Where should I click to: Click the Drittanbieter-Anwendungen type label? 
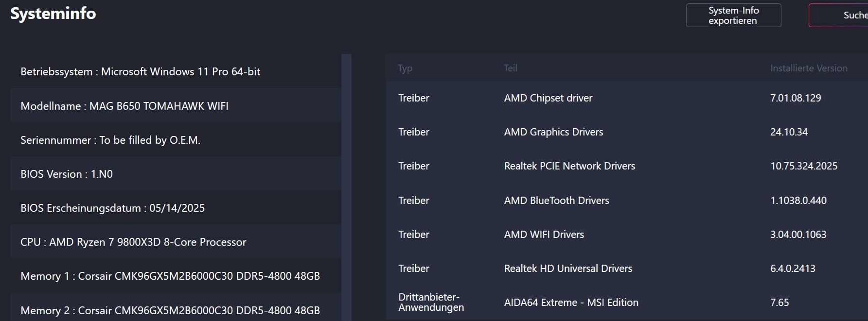click(431, 302)
